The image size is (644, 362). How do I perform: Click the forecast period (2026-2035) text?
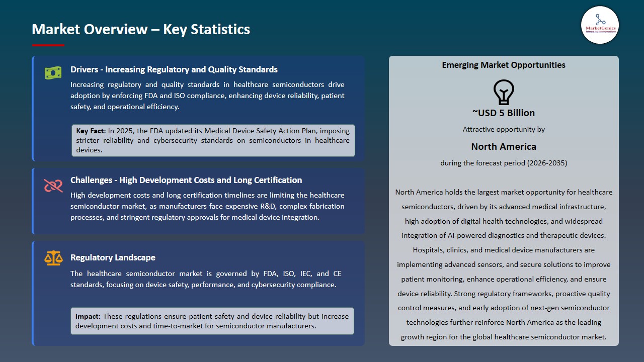(x=503, y=162)
